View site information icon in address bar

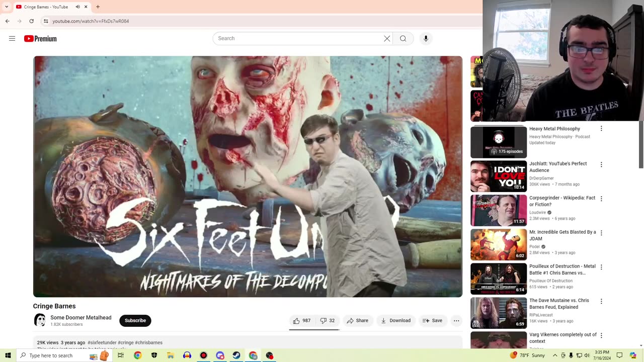click(46, 21)
